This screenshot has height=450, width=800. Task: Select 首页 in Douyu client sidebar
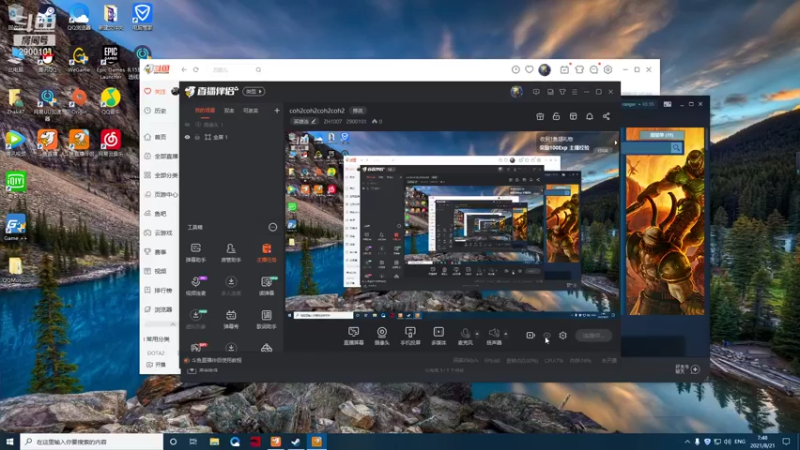pyautogui.click(x=155, y=137)
